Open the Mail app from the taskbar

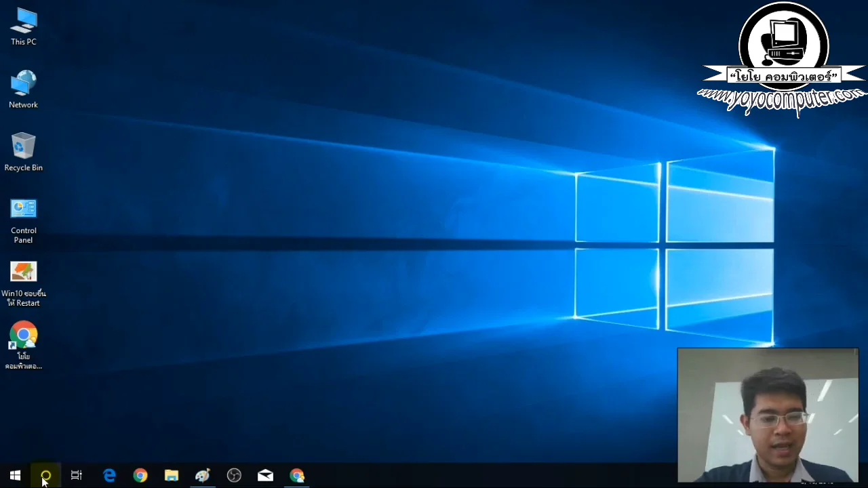(264, 475)
